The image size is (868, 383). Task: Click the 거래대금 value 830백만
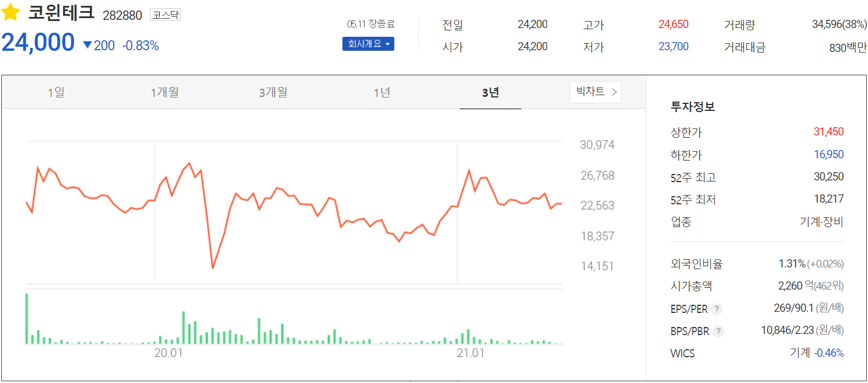[848, 47]
